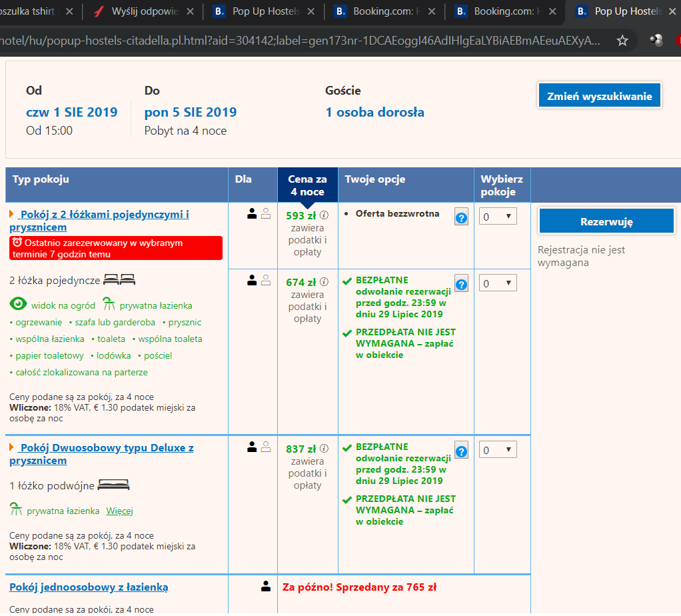This screenshot has height=616, width=681.
Task: Click occupancy person icons in 593 zł row
Action: pos(259,213)
